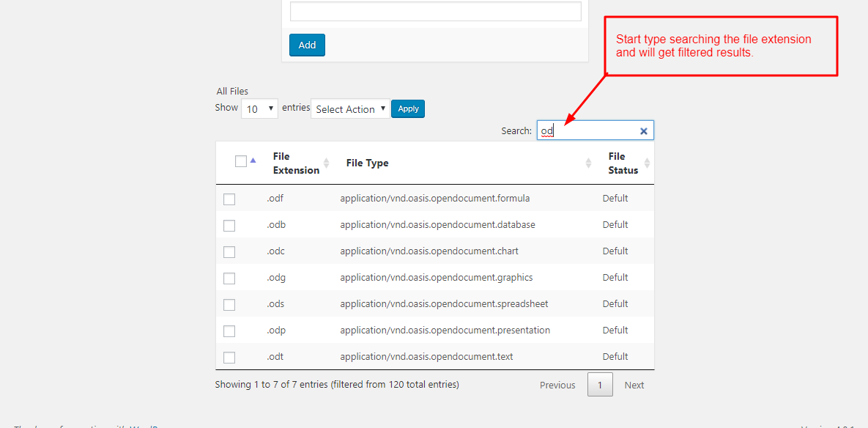Image resolution: width=868 pixels, height=428 pixels.
Task: Open the Show entries count dropdown
Action: click(259, 109)
